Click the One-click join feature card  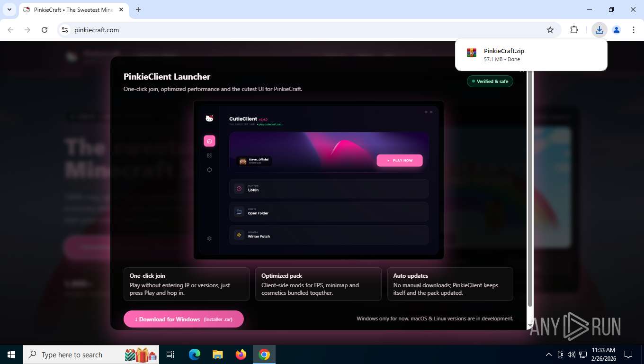click(187, 284)
